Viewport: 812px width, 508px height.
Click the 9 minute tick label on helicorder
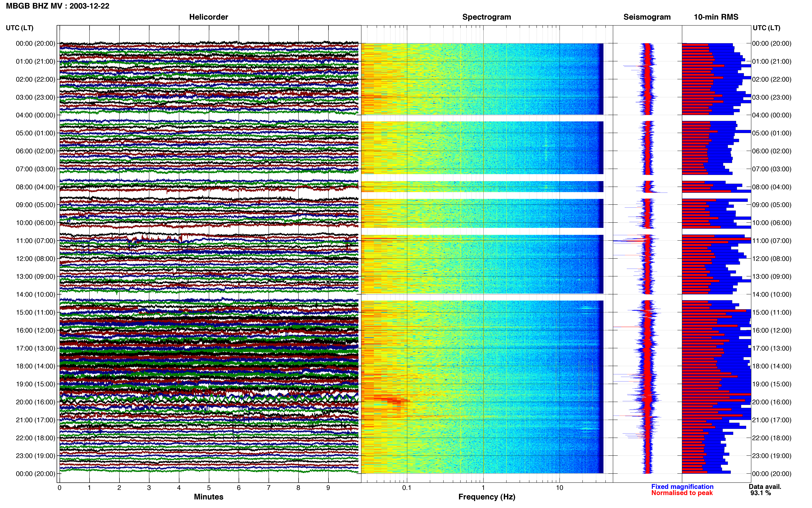328,488
